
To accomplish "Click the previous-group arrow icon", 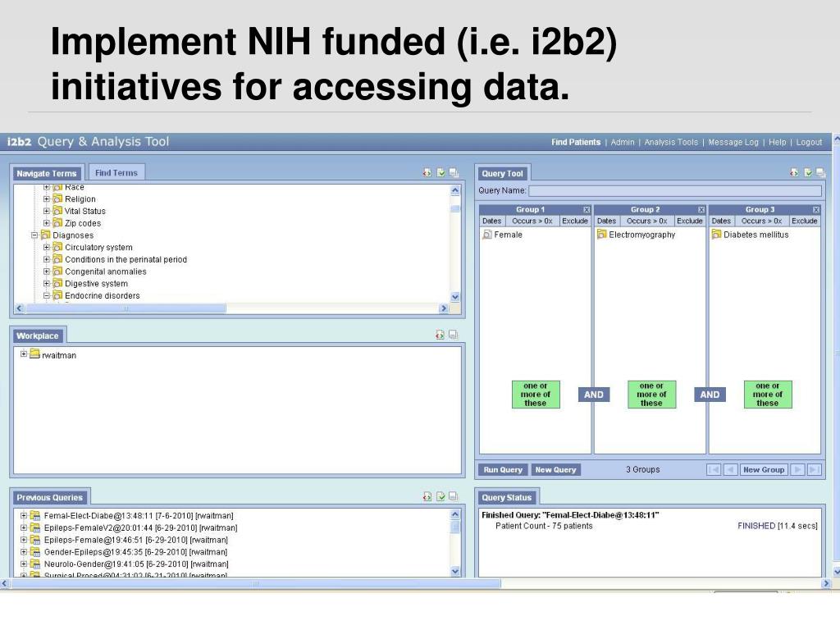I will click(731, 470).
